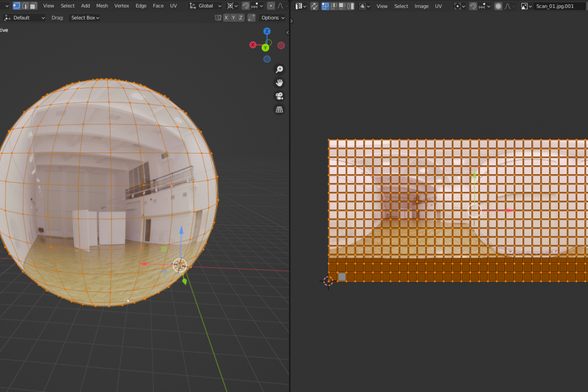The height and width of the screenshot is (392, 588).
Task: Select face select mode in 3D viewport
Action: click(33, 6)
